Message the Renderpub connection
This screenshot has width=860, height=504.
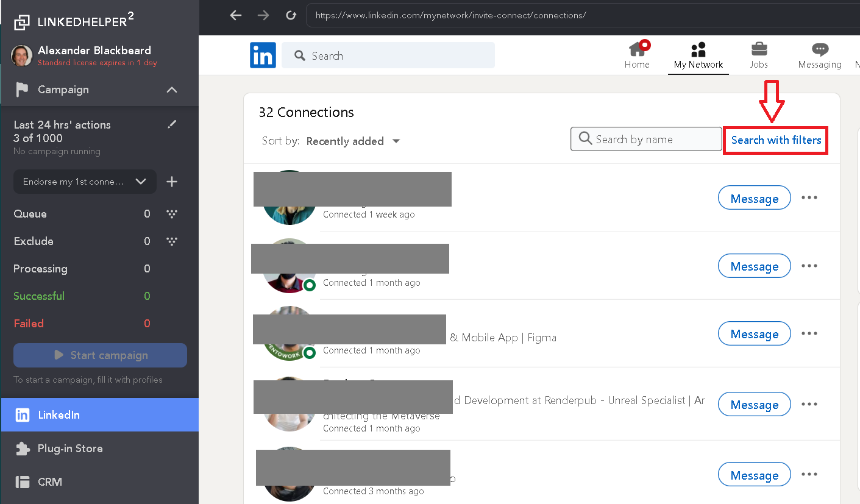coord(755,405)
